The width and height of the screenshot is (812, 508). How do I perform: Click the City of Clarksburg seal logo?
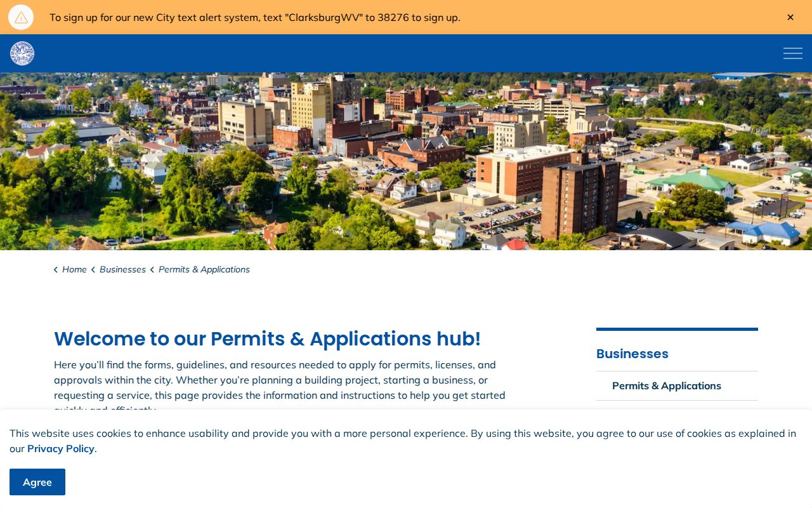tap(22, 53)
